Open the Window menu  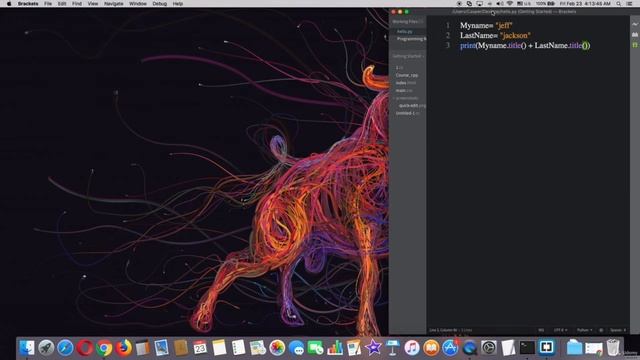138,4
